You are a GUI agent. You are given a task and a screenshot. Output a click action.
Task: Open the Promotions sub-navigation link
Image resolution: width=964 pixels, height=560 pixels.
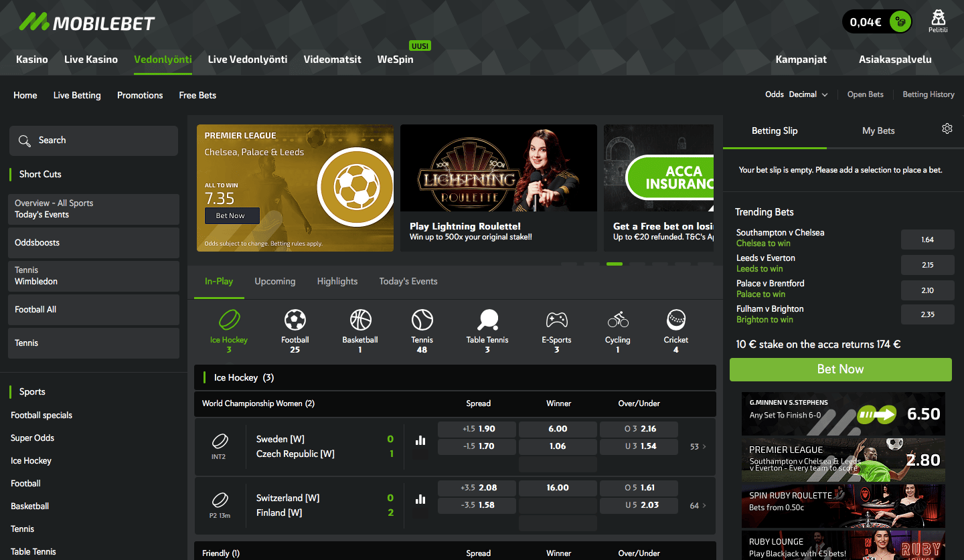(x=140, y=95)
